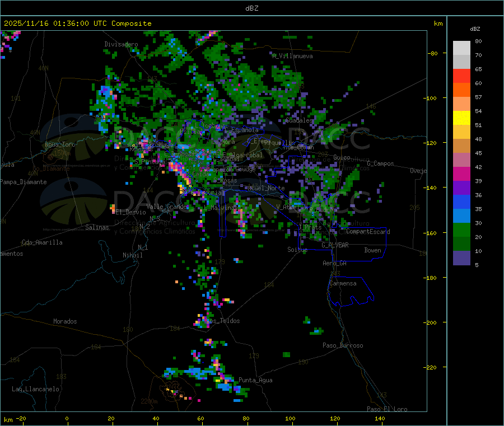
Task: Click the Lag.Llancanelo map label
Action: (x=35, y=389)
